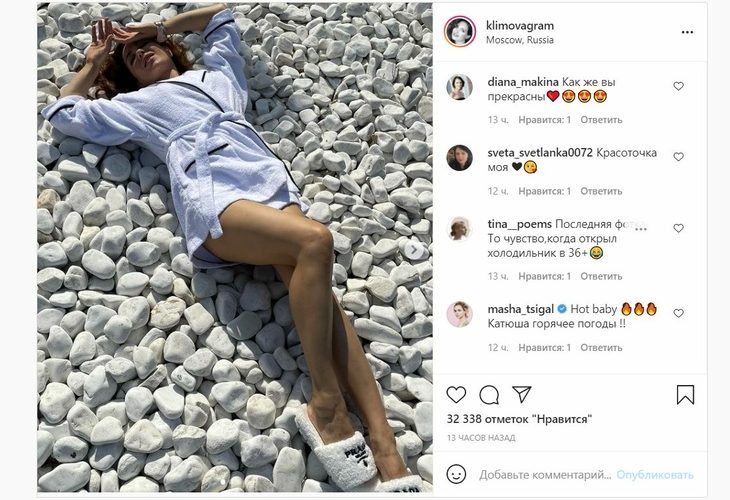The height and width of the screenshot is (500, 730).
Task: Focus the Добавьте комментарий input field
Action: (545, 475)
